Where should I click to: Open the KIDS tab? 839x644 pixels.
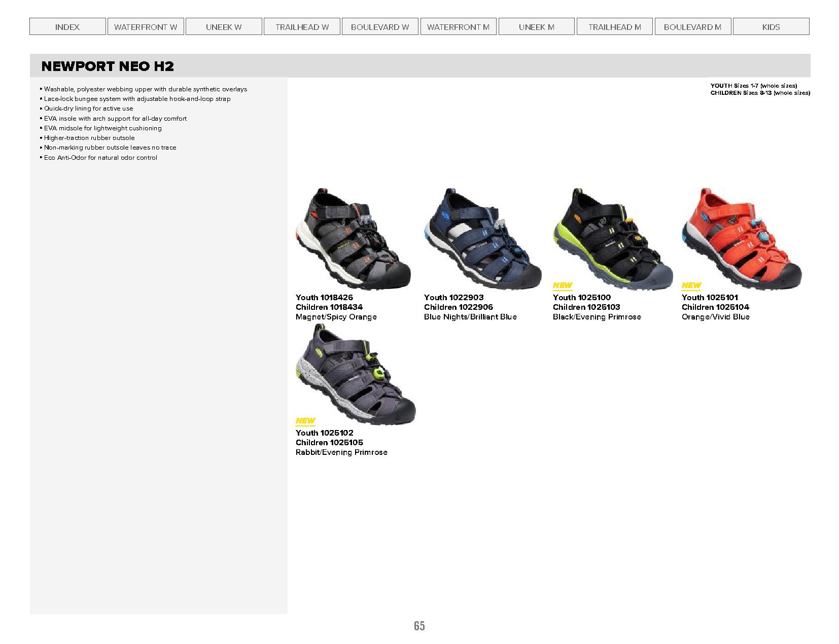point(771,27)
